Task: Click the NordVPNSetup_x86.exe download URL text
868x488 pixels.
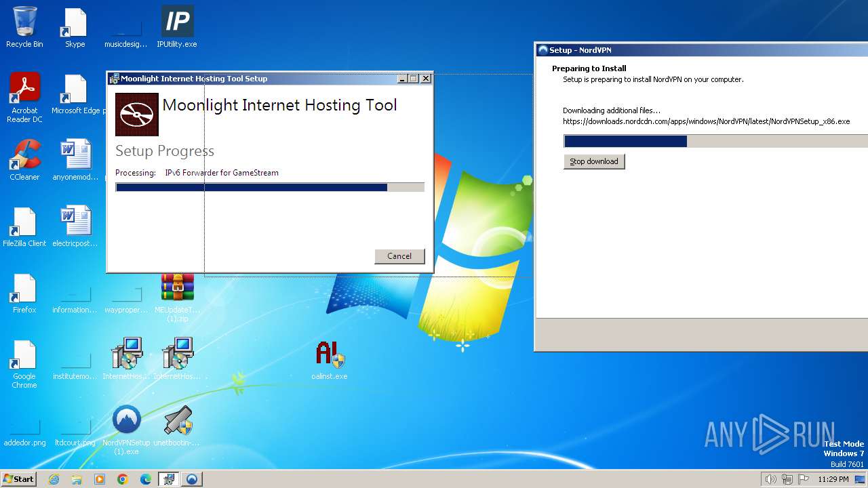Action: tap(706, 122)
